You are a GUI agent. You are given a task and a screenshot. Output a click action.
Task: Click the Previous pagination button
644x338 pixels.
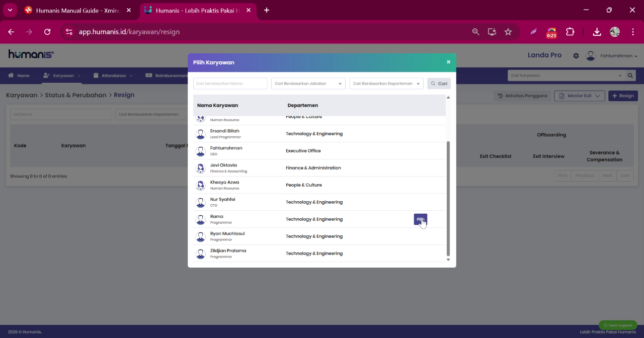click(585, 176)
